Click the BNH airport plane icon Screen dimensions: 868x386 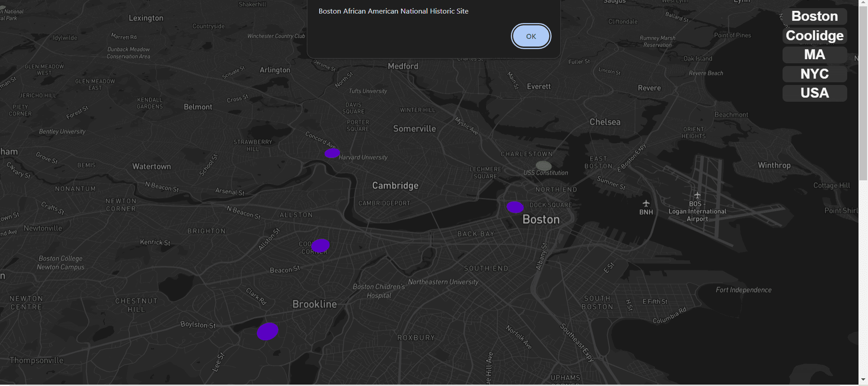tap(646, 203)
